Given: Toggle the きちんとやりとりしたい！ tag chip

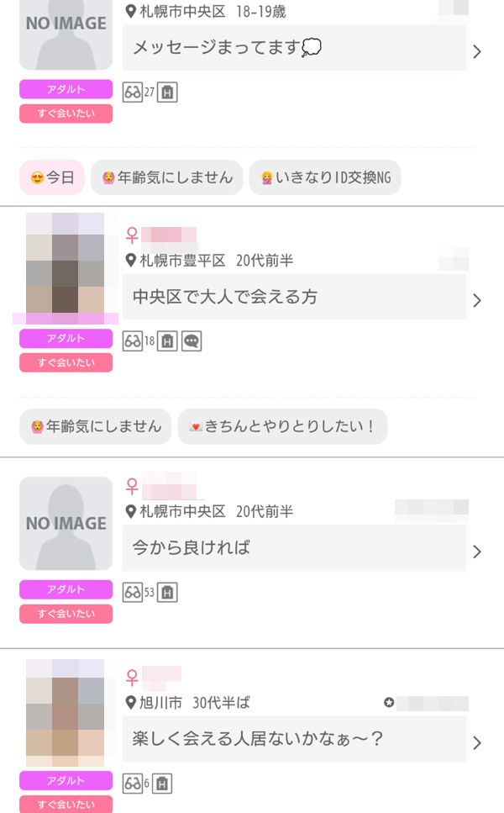Looking at the screenshot, I should (x=282, y=426).
